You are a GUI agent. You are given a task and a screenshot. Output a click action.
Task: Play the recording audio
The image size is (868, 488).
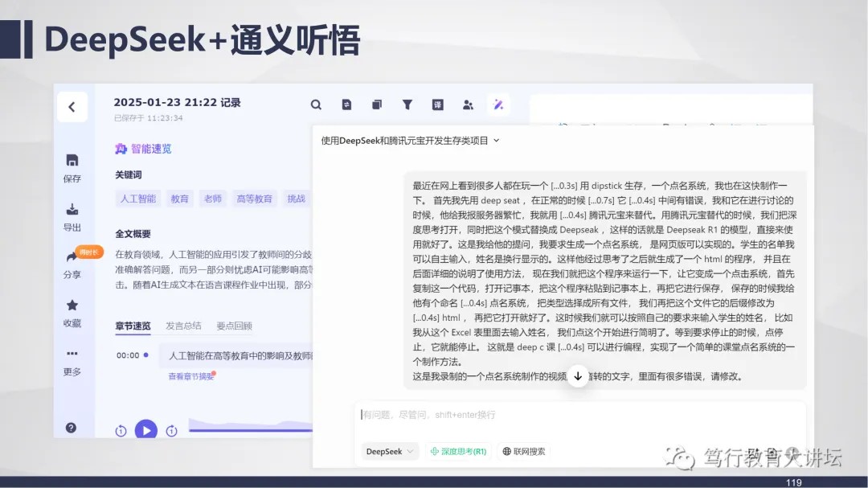pyautogui.click(x=145, y=430)
